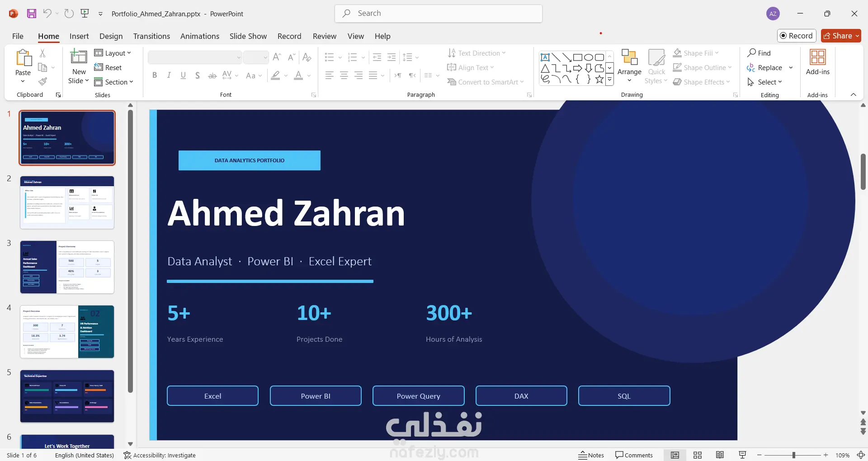Adjust the zoom slider
The height and width of the screenshot is (461, 868).
coord(793,455)
